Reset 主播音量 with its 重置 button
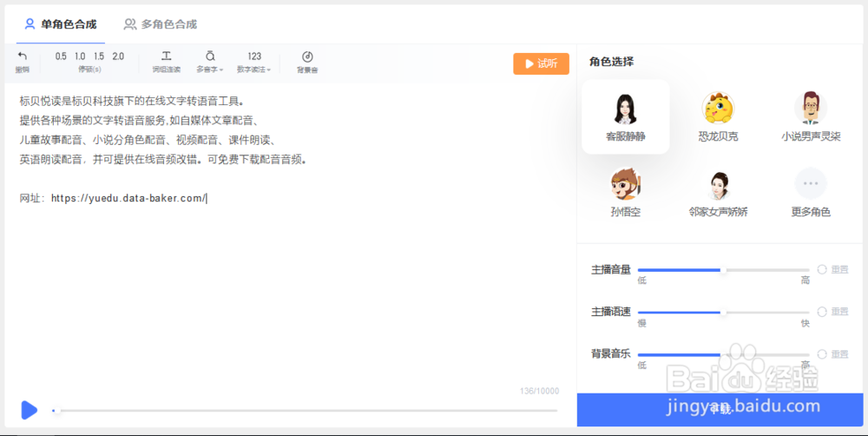868x436 pixels. coord(833,269)
